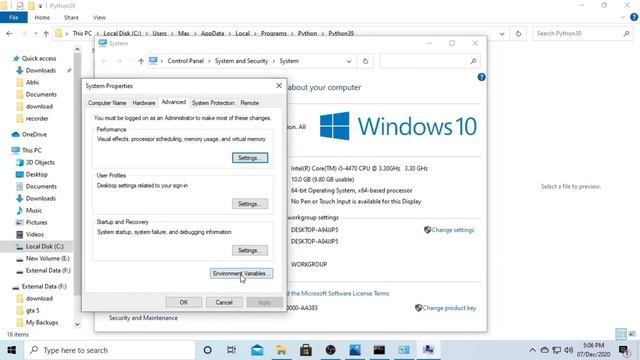Open Share ribbon tab in Explorer
Screen dimensions: 640x360
(x=71, y=18)
